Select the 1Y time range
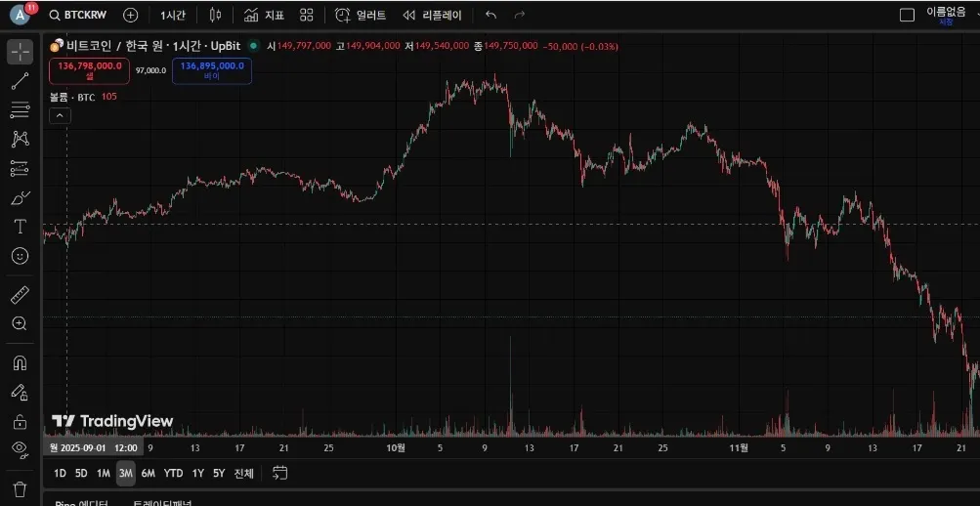The height and width of the screenshot is (506, 980). coord(198,473)
